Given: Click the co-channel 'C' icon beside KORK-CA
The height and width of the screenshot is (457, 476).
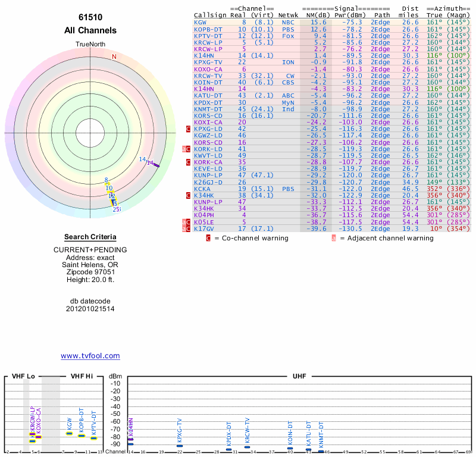Looking at the screenshot, I should click(x=189, y=162).
